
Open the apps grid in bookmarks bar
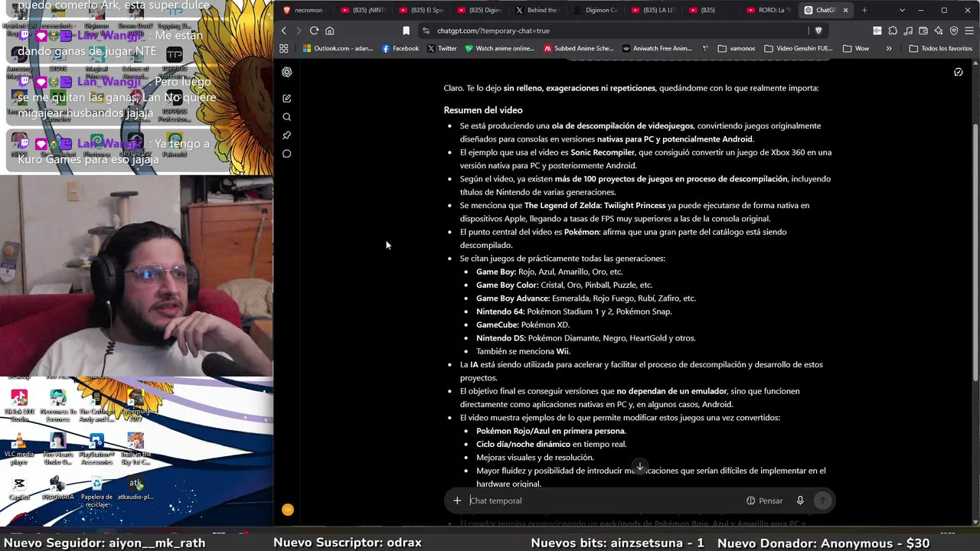[283, 48]
